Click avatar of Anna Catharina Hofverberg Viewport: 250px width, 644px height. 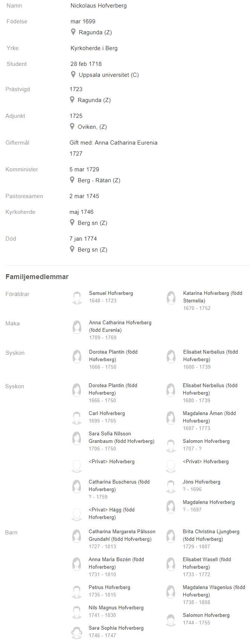pyautogui.click(x=77, y=327)
